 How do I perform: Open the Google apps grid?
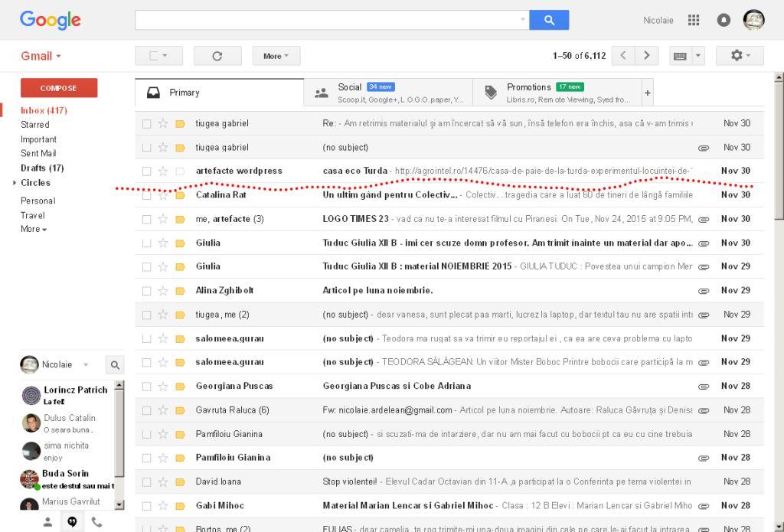point(694,21)
